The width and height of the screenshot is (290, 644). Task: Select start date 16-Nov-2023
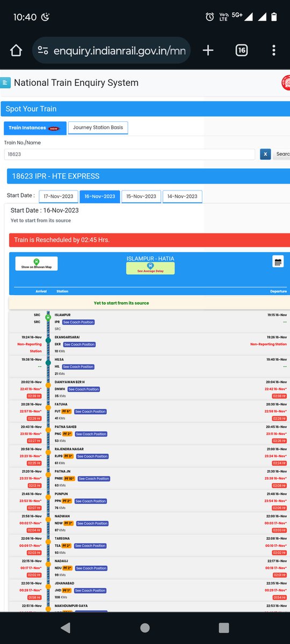tap(100, 196)
